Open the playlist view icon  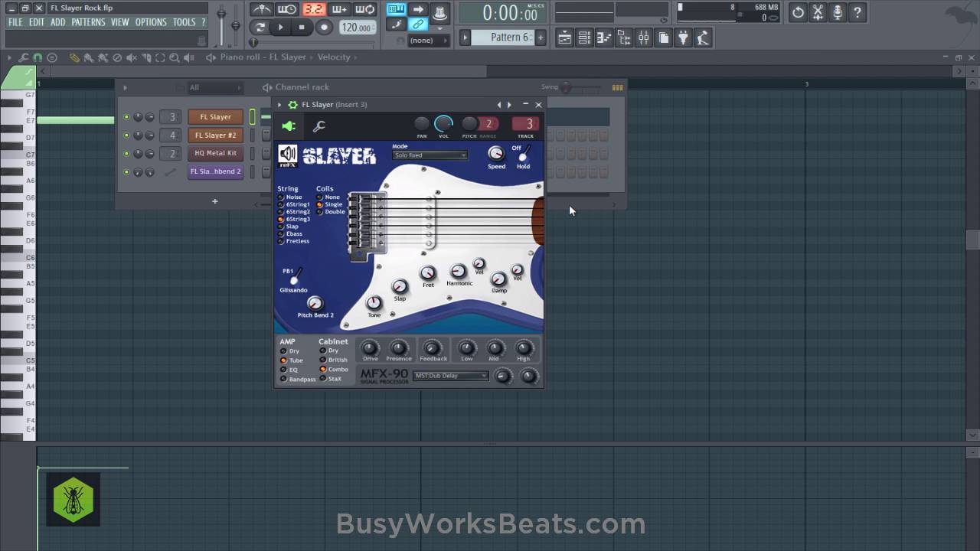565,37
